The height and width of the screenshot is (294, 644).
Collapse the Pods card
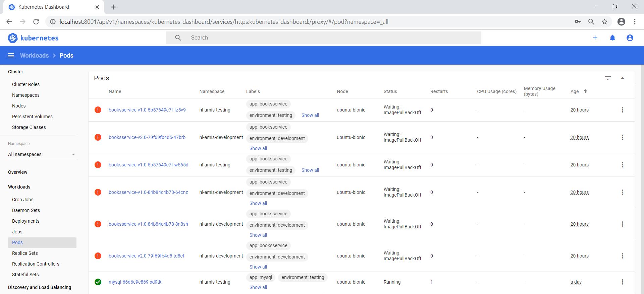(x=623, y=78)
